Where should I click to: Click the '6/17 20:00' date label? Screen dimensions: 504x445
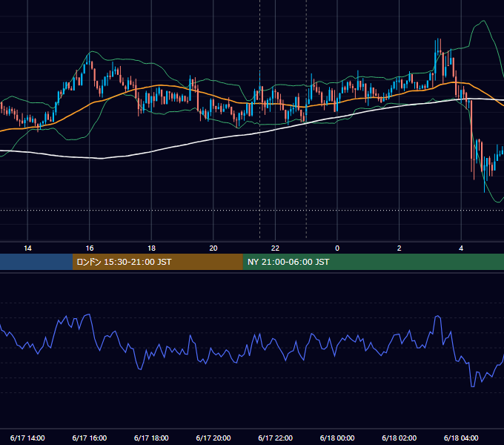tap(213, 438)
